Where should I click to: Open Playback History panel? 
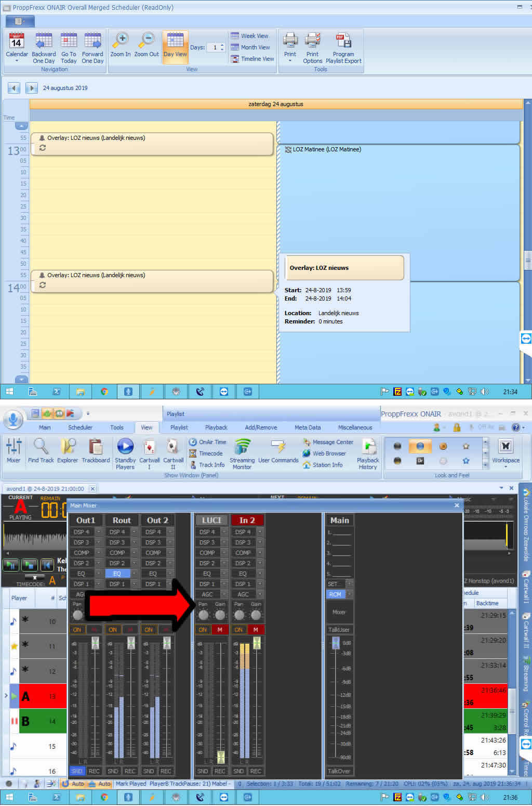[x=368, y=453]
